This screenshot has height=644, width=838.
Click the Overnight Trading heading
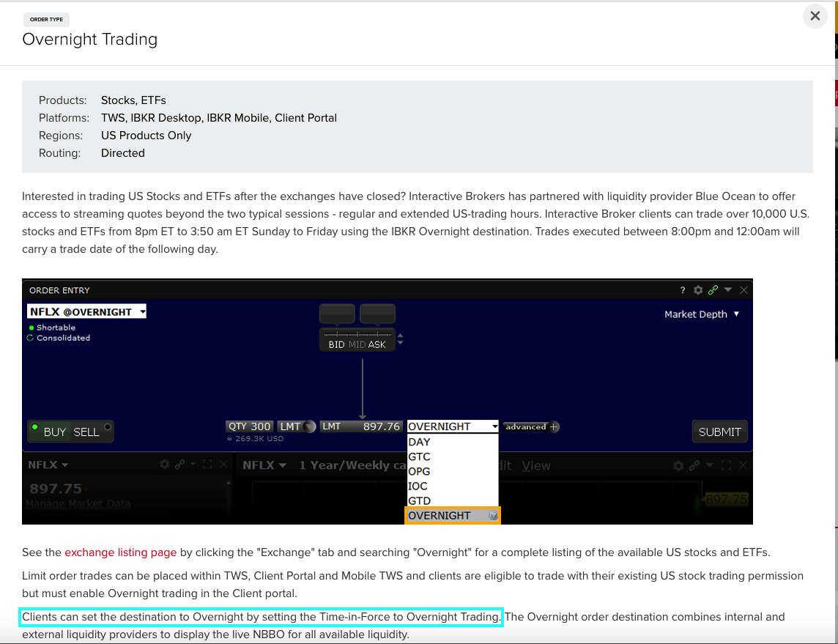pyautogui.click(x=90, y=40)
